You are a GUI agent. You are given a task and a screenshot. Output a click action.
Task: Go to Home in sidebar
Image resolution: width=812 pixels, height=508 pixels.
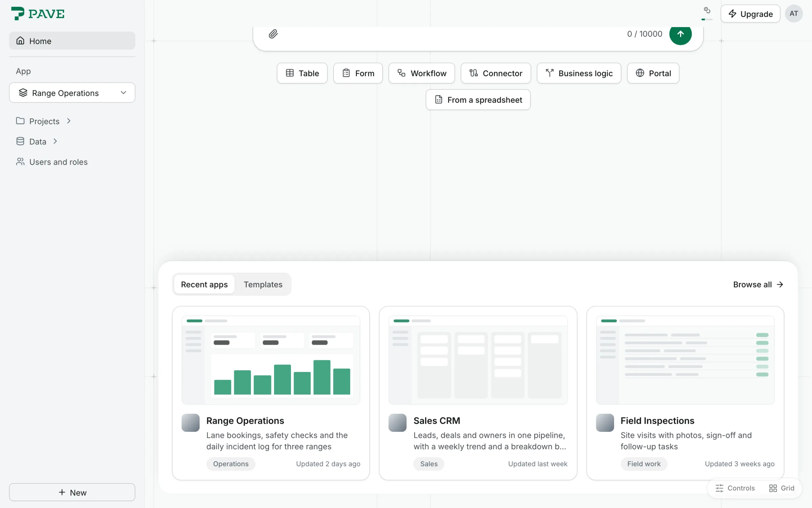pos(72,41)
